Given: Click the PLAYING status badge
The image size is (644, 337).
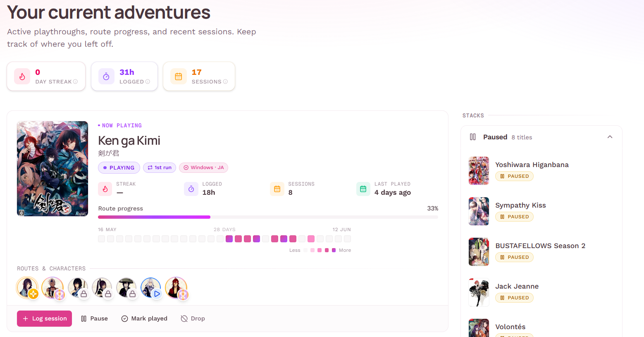Looking at the screenshot, I should pyautogui.click(x=119, y=167).
